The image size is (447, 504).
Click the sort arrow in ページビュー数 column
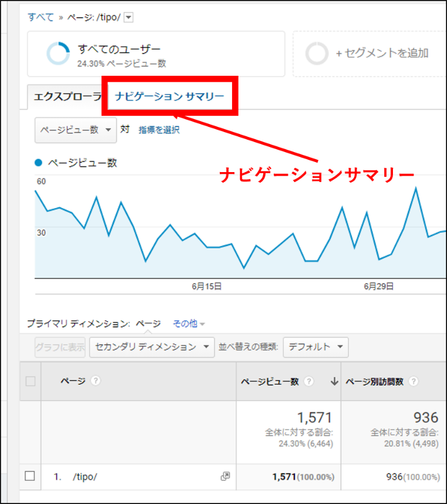334,381
